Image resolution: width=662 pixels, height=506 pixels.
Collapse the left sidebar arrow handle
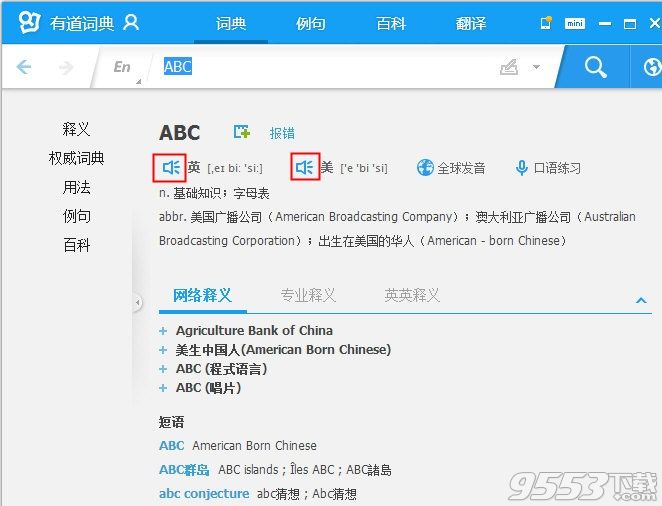pyautogui.click(x=137, y=303)
